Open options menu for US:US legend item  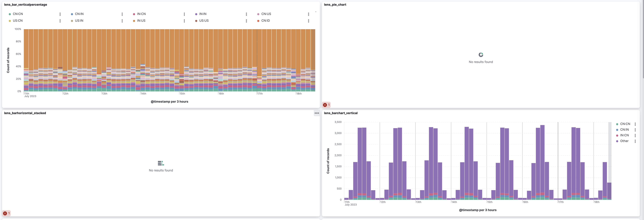(246, 21)
